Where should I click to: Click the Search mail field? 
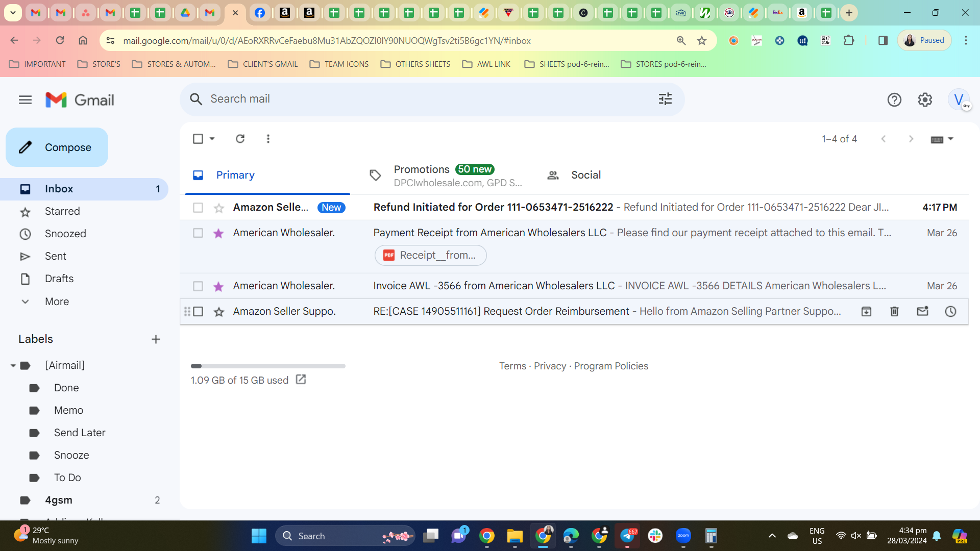(432, 99)
